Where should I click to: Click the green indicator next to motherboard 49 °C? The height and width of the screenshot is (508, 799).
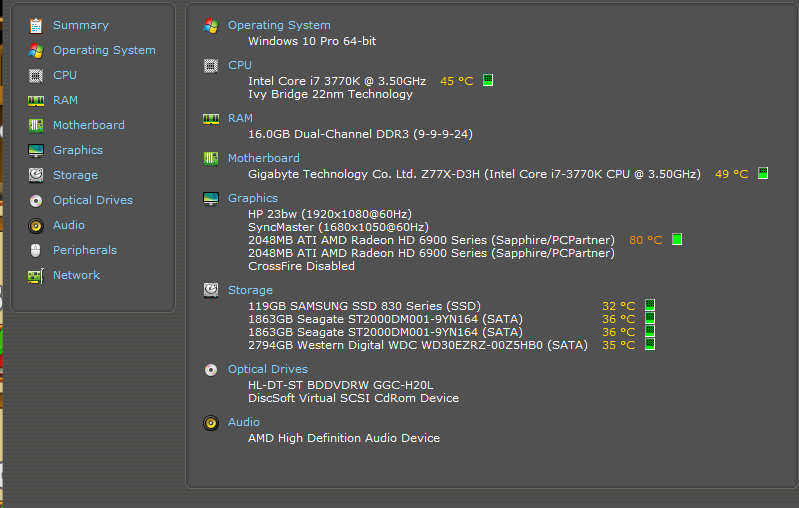coord(763,173)
